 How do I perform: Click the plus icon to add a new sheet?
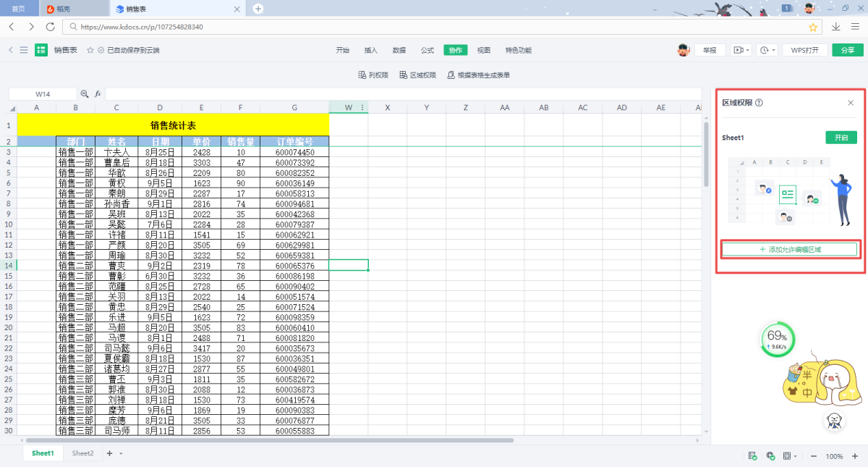[110, 453]
